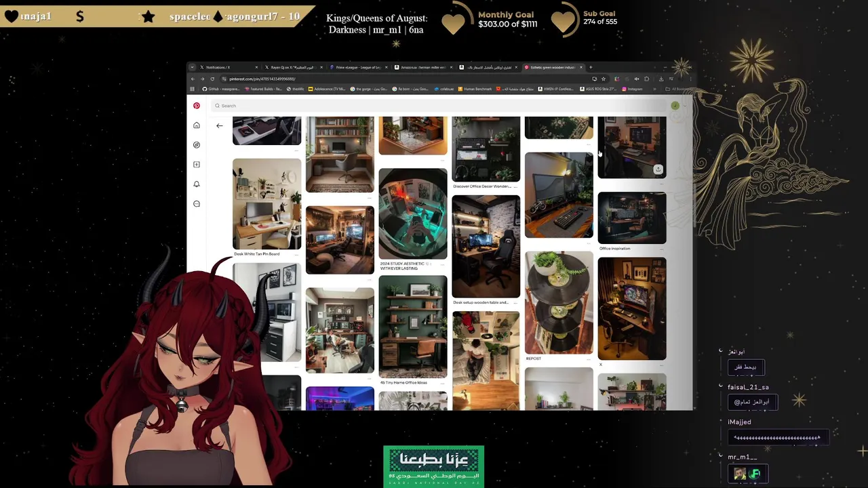Open the tab search dropdown arrow

click(192, 67)
